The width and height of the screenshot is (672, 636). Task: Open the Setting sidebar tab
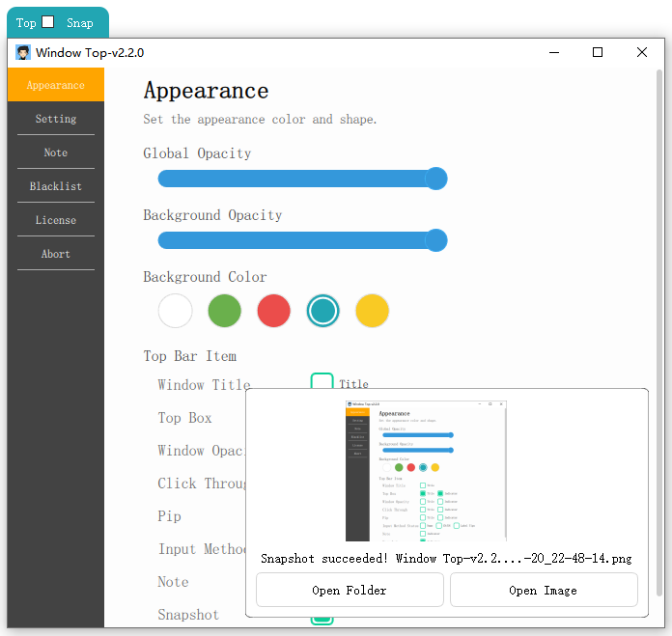pyautogui.click(x=56, y=118)
